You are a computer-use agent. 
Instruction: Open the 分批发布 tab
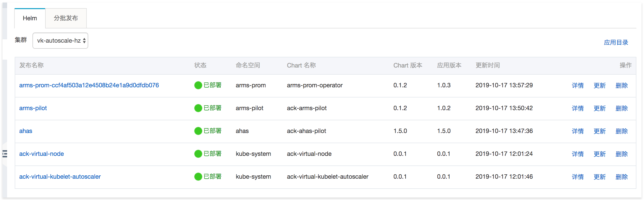click(66, 18)
